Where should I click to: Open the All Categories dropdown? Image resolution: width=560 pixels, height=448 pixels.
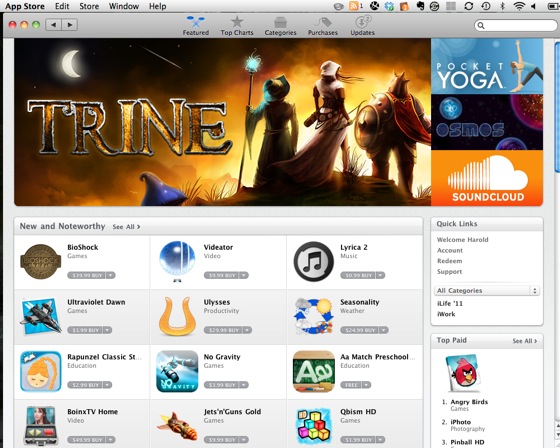[487, 290]
